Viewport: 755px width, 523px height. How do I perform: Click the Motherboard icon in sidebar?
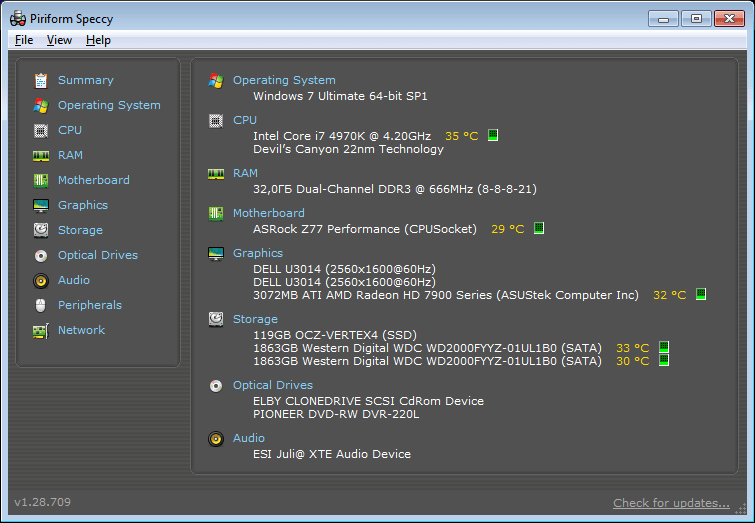click(x=41, y=180)
